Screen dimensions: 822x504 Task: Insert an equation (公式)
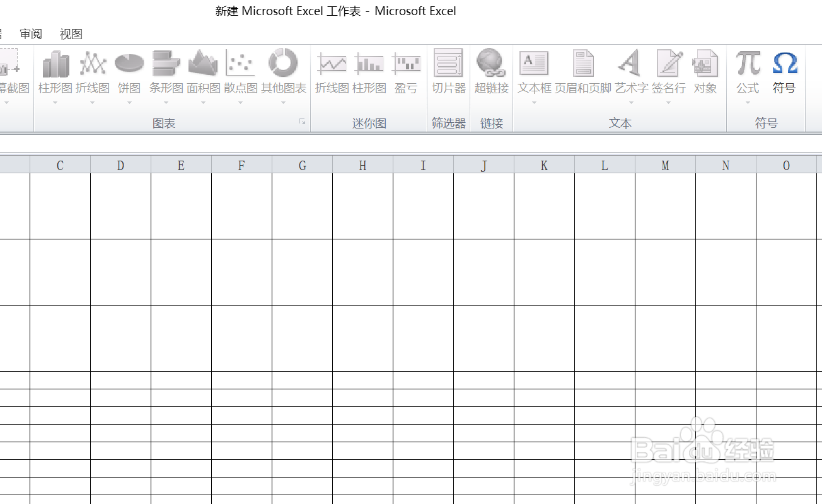(748, 72)
